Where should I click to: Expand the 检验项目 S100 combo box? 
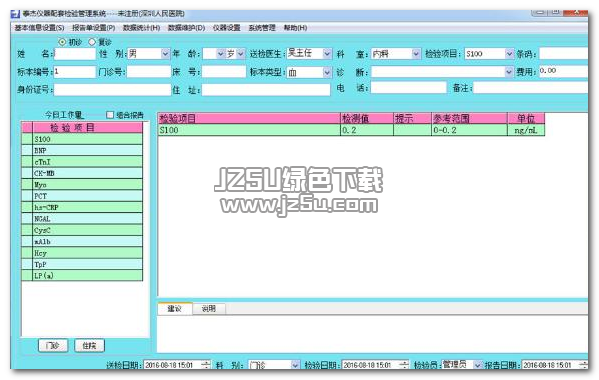[x=509, y=54]
